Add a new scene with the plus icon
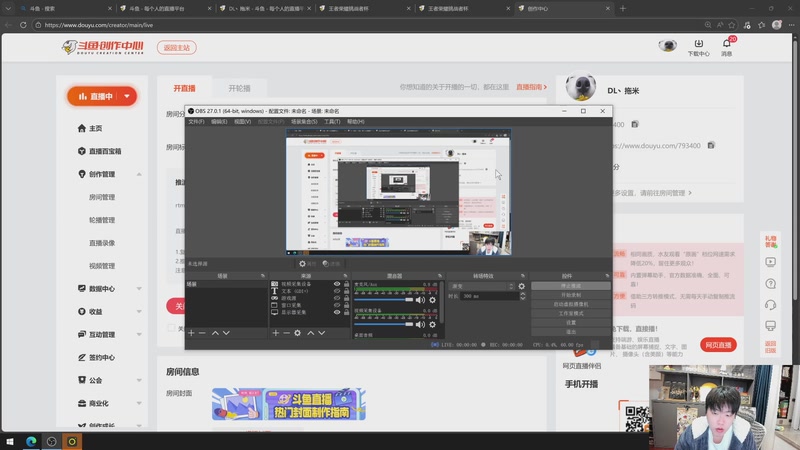 (191, 333)
